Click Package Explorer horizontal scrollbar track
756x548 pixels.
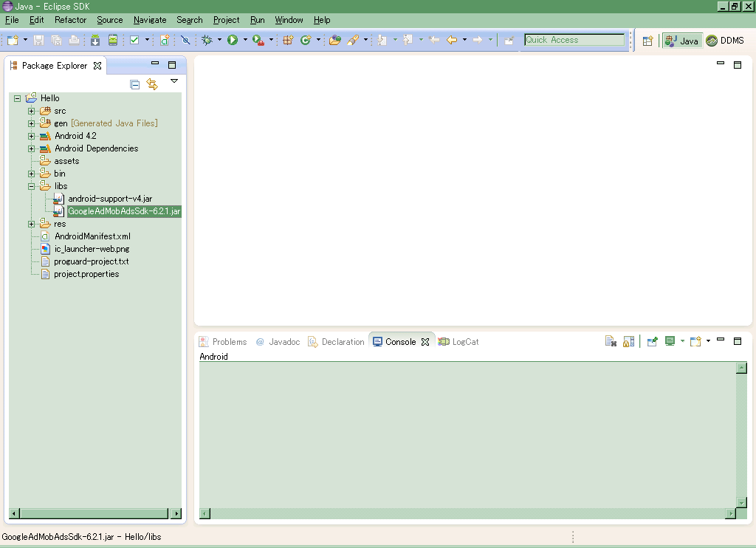[x=94, y=513]
